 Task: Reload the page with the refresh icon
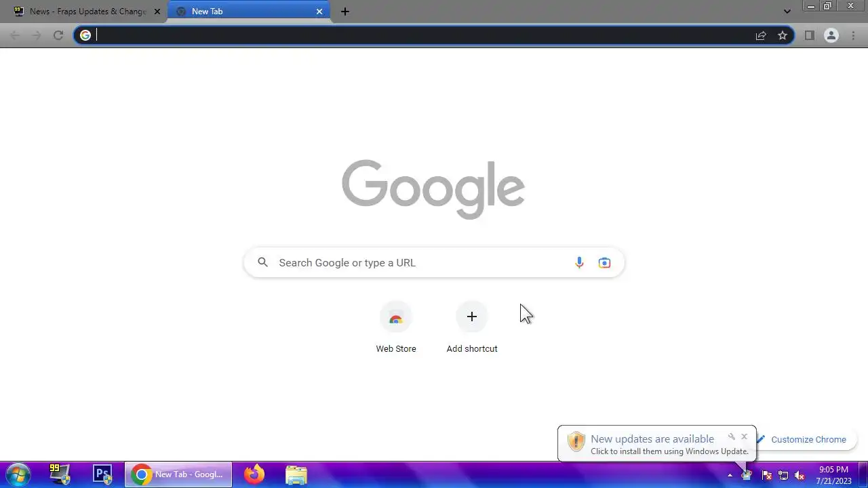pos(58,35)
